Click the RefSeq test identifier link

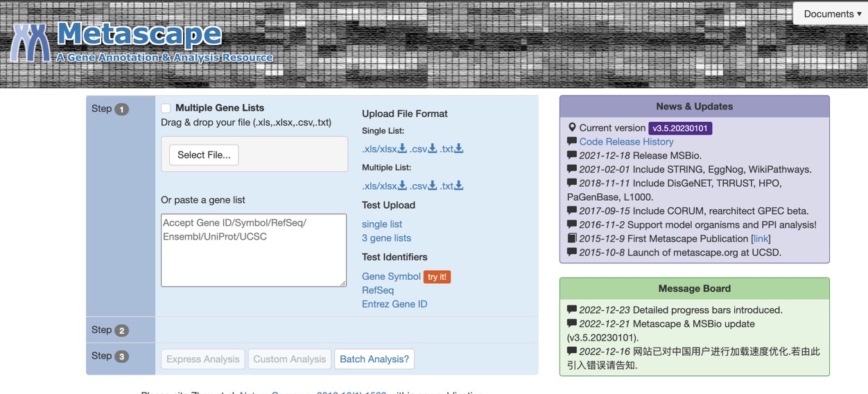click(x=378, y=290)
